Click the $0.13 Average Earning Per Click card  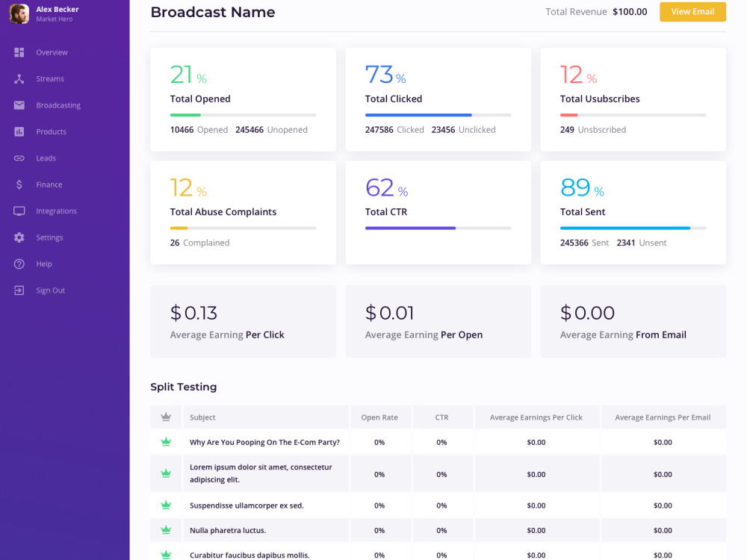tap(243, 321)
